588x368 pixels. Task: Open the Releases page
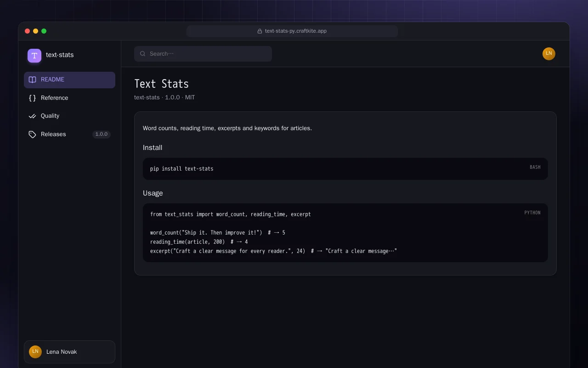(x=69, y=134)
